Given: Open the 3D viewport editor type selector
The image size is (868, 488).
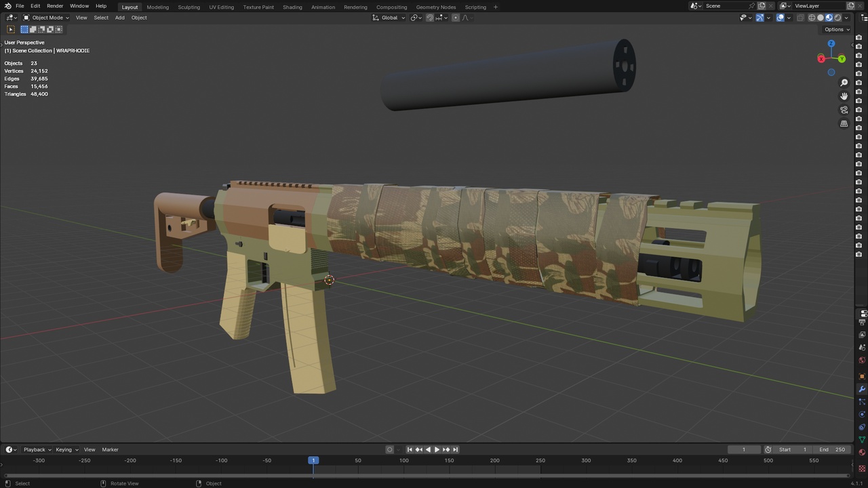Looking at the screenshot, I should pyautogui.click(x=12, y=18).
